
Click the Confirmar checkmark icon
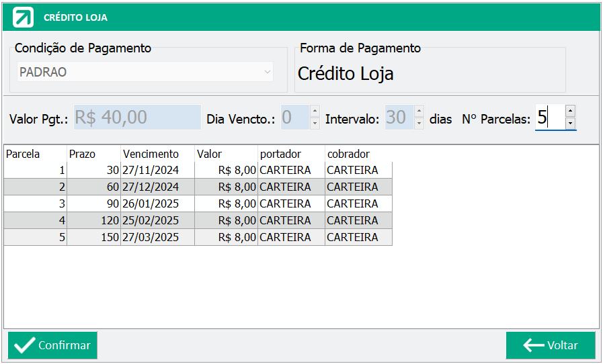(x=24, y=345)
